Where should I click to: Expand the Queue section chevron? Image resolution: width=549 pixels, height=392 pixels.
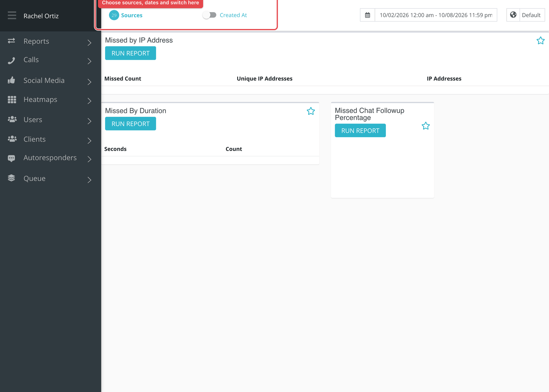[x=89, y=180]
